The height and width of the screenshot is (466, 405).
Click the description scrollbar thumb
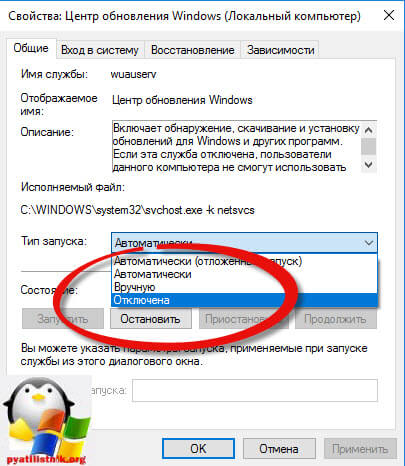point(369,146)
